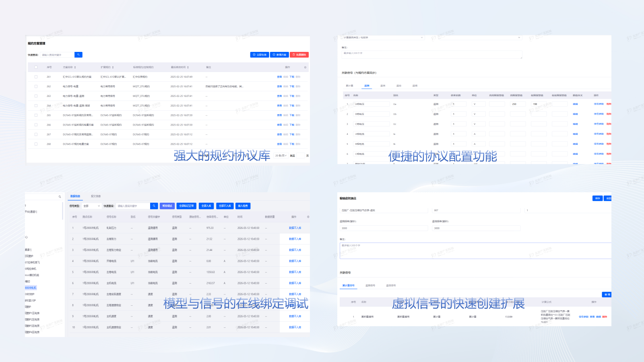Click 保存 button in 编辑虚拟测点 panel
This screenshot has height=362, width=644.
(x=597, y=198)
